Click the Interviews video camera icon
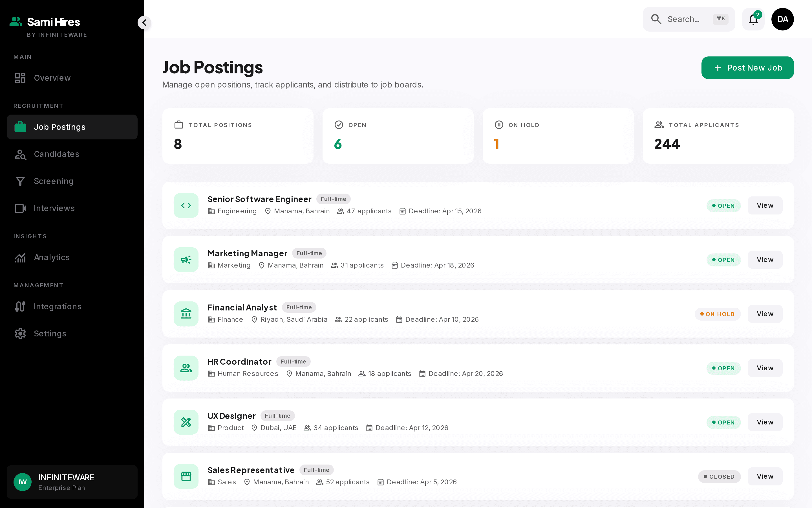This screenshot has height=508, width=812. (x=20, y=208)
